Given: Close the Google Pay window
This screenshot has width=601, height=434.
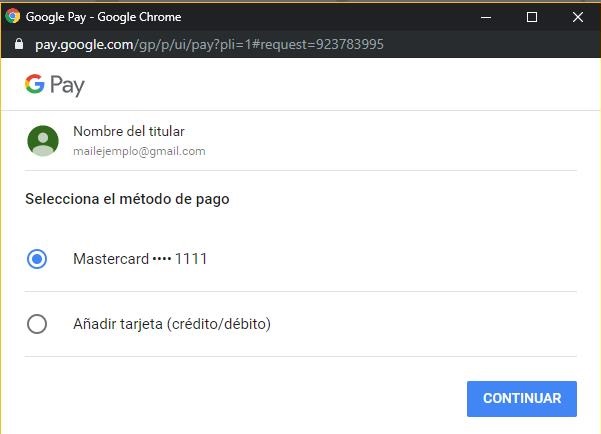Looking at the screenshot, I should point(578,17).
